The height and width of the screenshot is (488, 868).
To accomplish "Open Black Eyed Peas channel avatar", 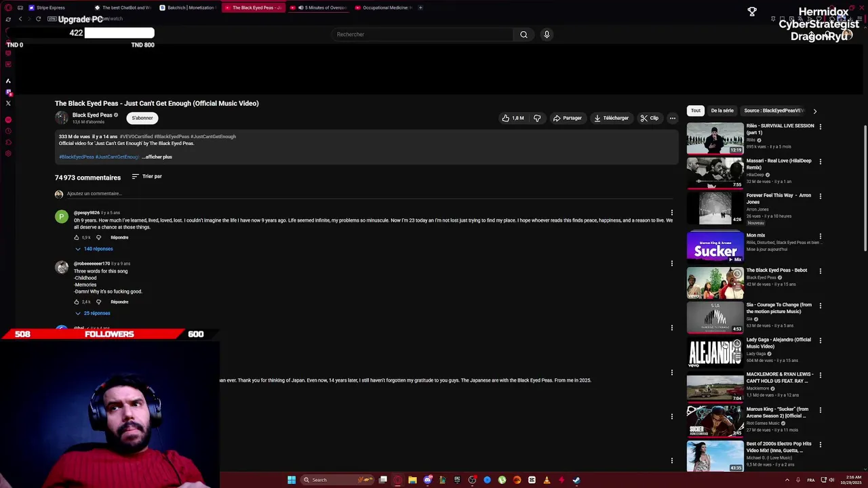I will click(x=62, y=118).
